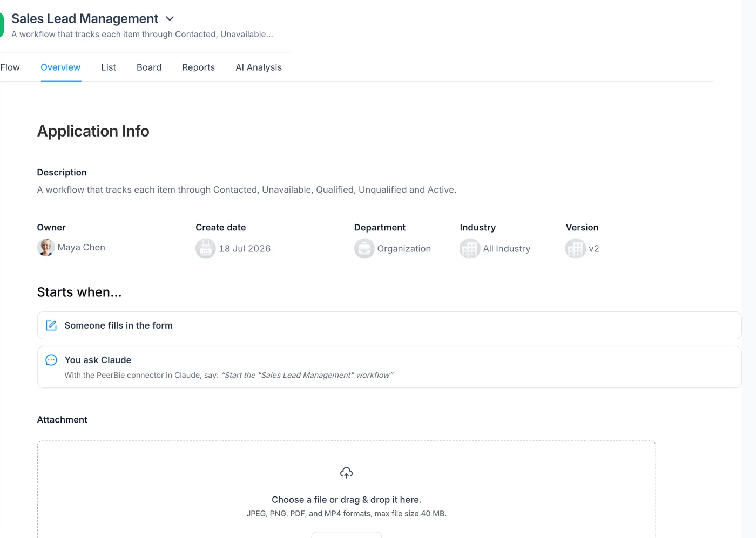Open the 'You ask Claude' trigger card
Image resolution: width=756 pixels, height=538 pixels.
pos(389,367)
